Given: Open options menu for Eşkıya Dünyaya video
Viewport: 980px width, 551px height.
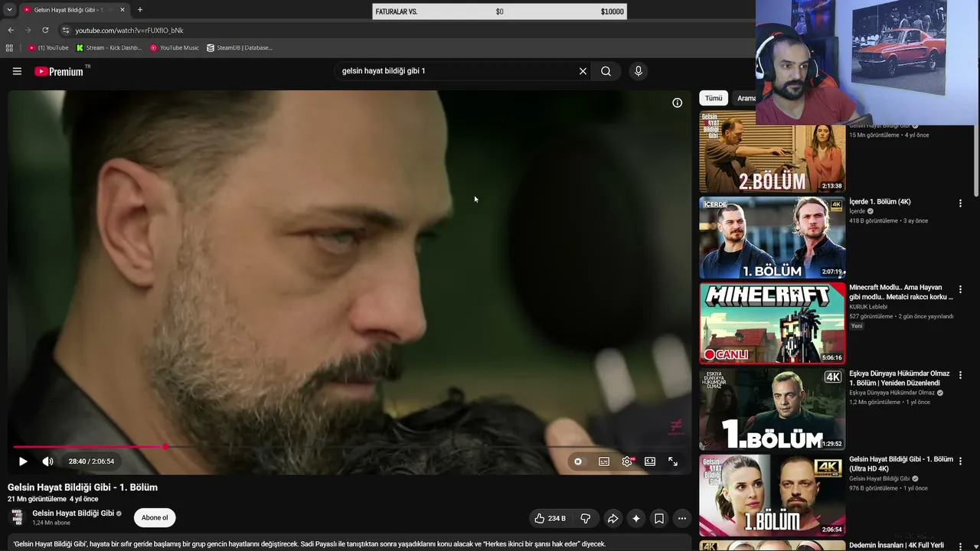Looking at the screenshot, I should click(960, 375).
